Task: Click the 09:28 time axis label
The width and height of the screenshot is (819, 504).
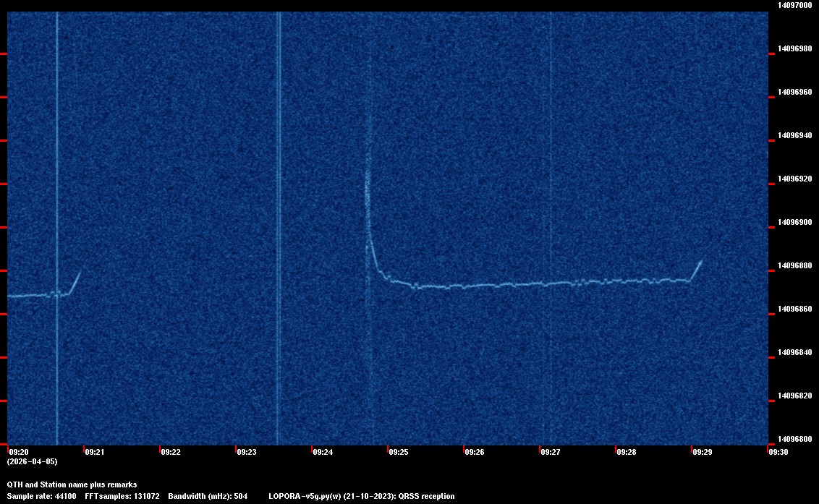Action: pyautogui.click(x=627, y=452)
